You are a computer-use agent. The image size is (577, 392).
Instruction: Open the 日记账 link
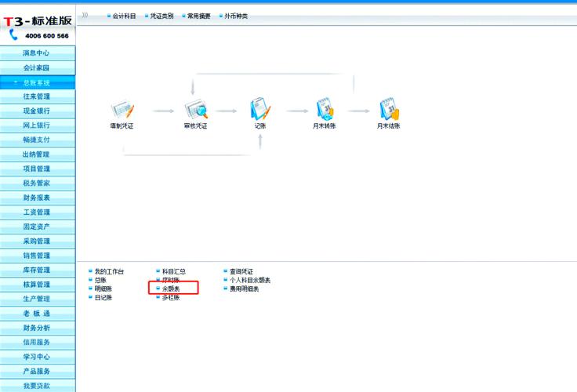pyautogui.click(x=103, y=297)
